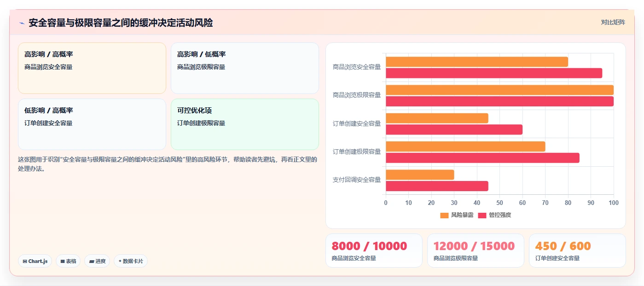This screenshot has width=644, height=286.
Task: Open the 低影响 / 高概率 matrix card
Action: point(92,124)
